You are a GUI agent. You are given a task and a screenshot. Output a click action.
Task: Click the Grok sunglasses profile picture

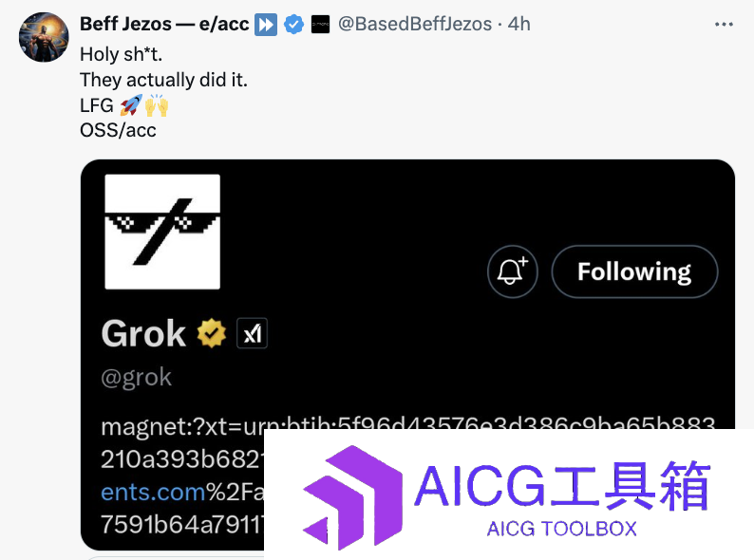tap(162, 232)
